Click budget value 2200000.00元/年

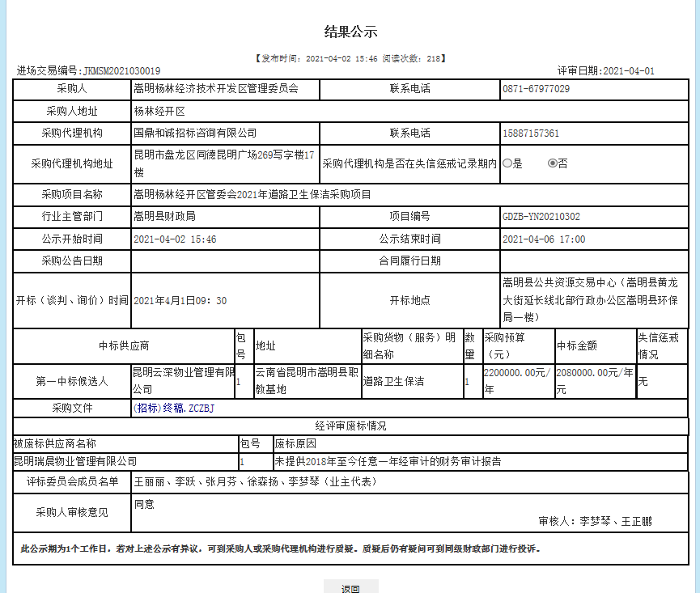[517, 381]
